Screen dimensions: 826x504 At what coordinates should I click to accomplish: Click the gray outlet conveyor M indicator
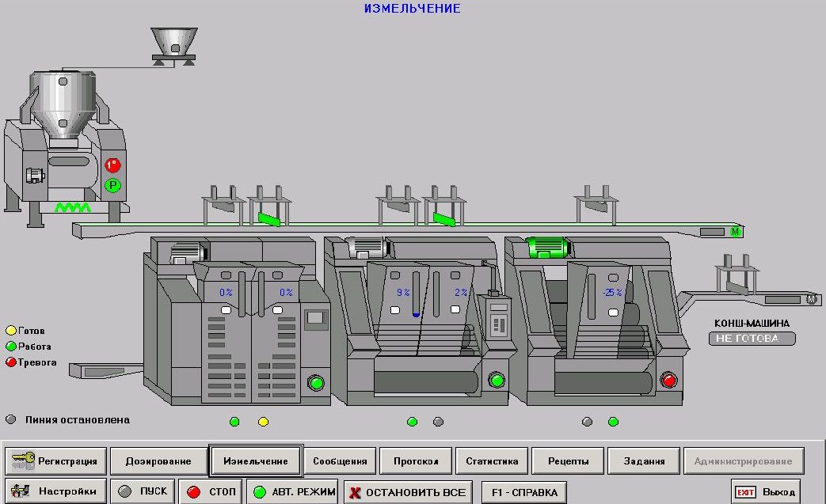(811, 299)
